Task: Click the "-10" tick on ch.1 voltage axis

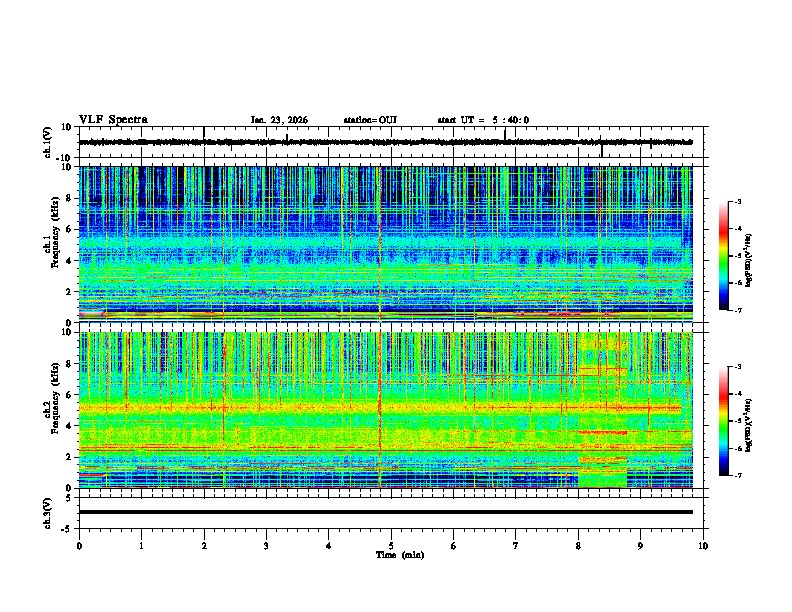Action: pyautogui.click(x=65, y=158)
